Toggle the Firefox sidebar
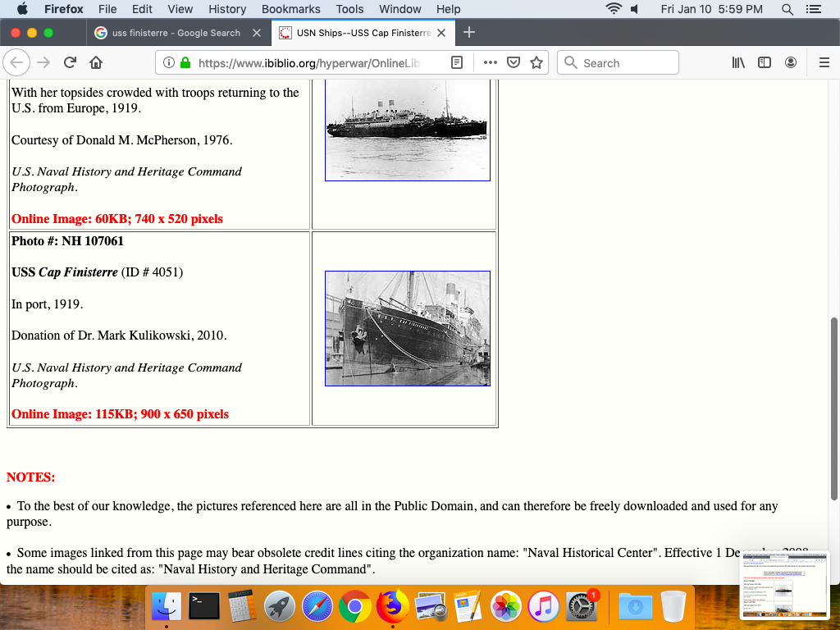Image resolution: width=840 pixels, height=630 pixels. tap(765, 63)
